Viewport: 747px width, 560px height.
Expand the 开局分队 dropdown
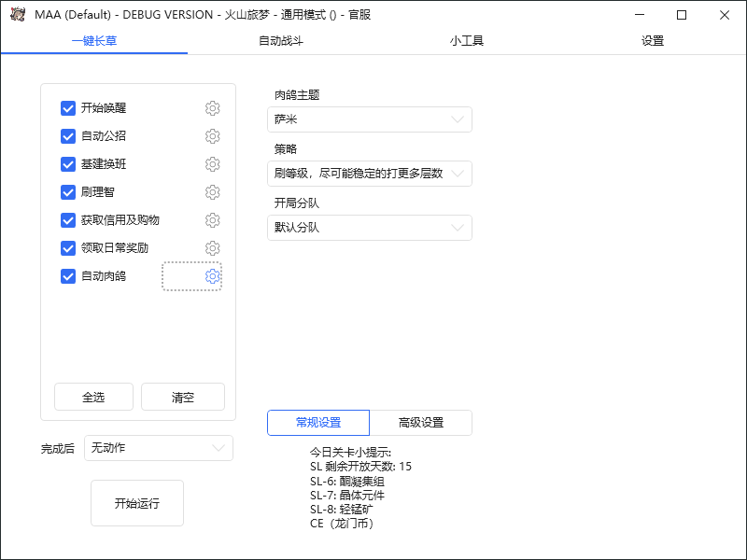tap(369, 228)
